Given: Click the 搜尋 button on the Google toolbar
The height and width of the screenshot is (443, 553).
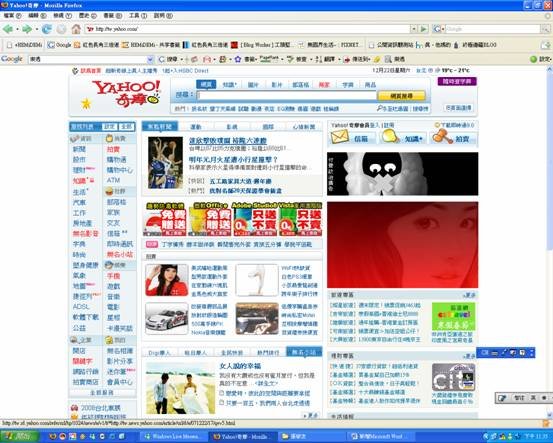Looking at the screenshot, I should point(169,59).
